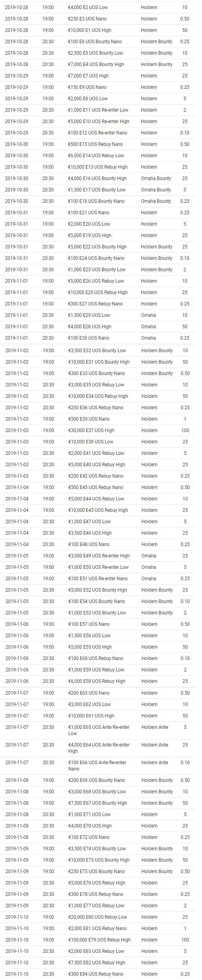This screenshot has height=980, width=202.
Task: Click the €4,000 E28 UOS High Omaha event
Action: coord(90,327)
